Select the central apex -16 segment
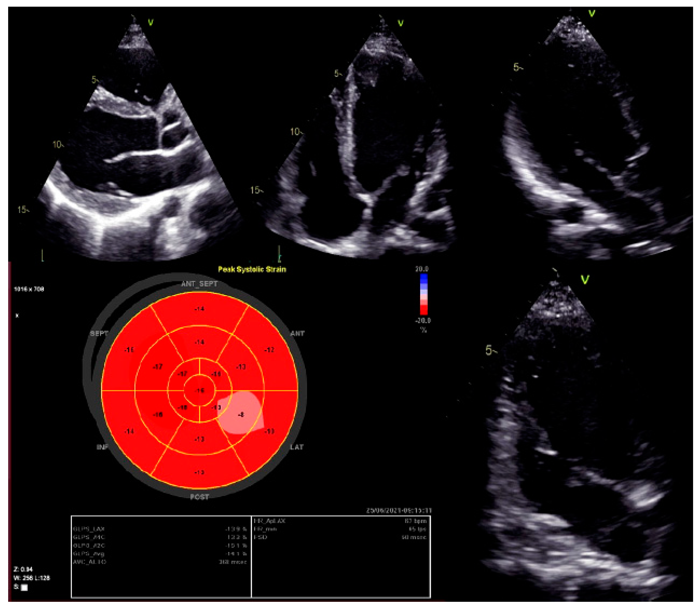Viewport: 700px width, 607px height. click(x=199, y=390)
